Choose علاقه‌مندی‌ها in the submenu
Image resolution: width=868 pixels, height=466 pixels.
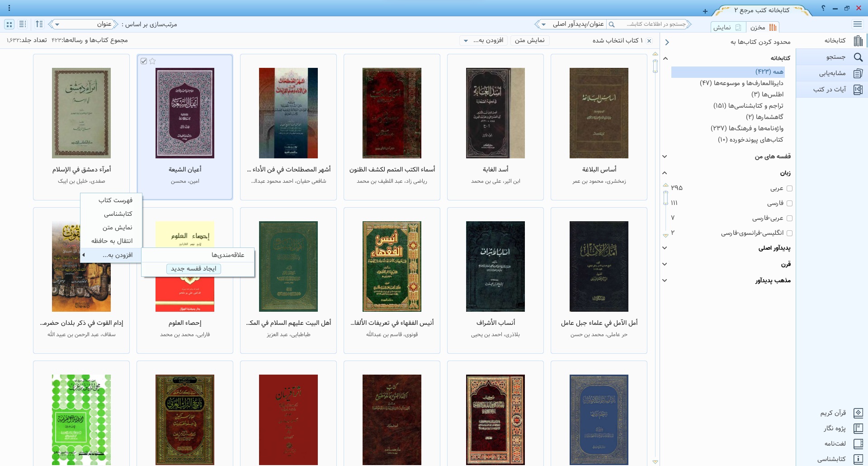(x=198, y=255)
